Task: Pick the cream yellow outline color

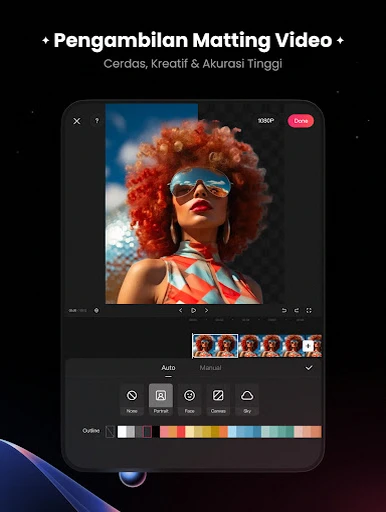Action: pyautogui.click(x=189, y=432)
